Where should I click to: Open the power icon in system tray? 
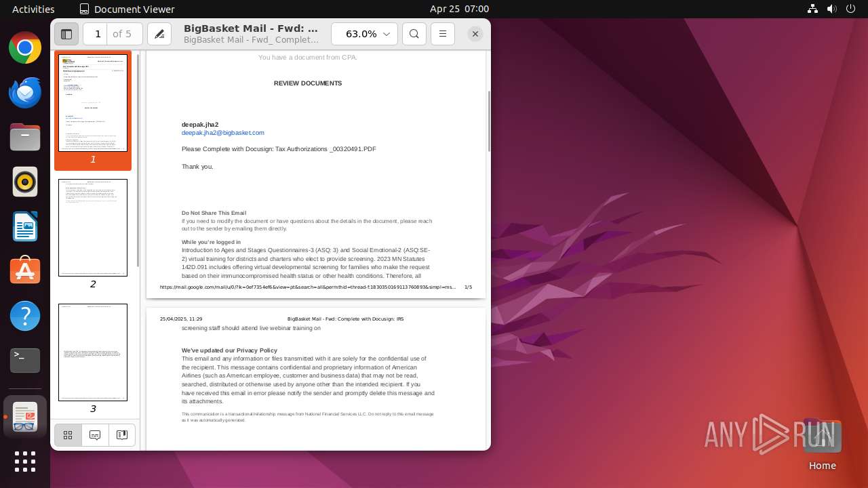tap(850, 9)
